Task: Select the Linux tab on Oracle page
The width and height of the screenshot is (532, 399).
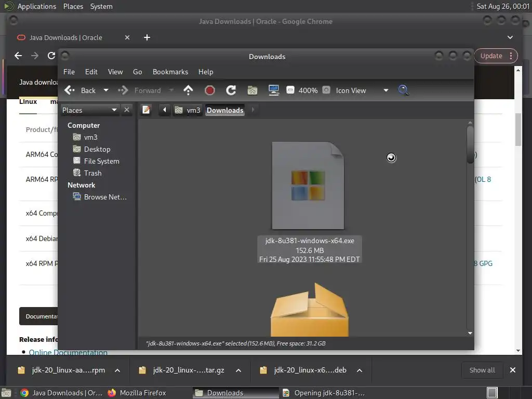Action: [28, 101]
